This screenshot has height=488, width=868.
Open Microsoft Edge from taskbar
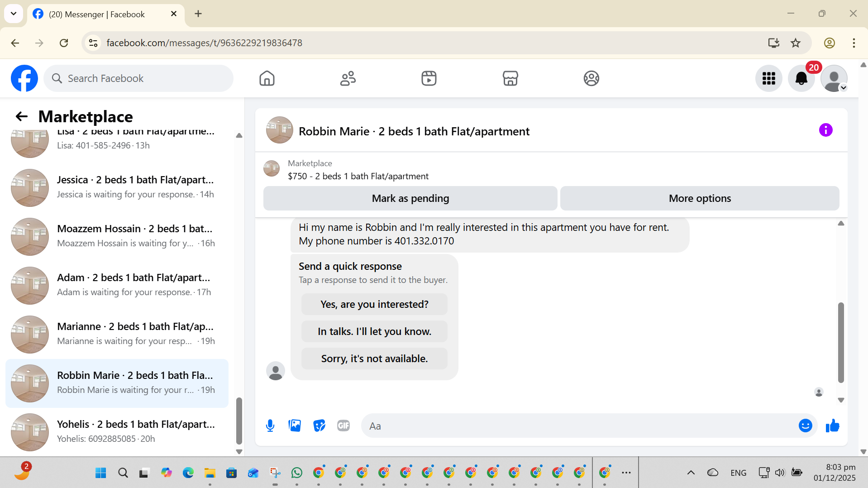188,473
